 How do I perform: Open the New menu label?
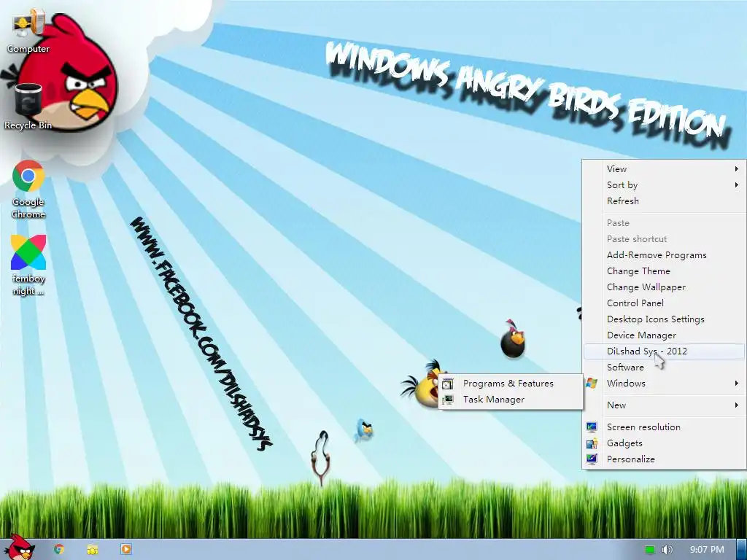(x=616, y=405)
